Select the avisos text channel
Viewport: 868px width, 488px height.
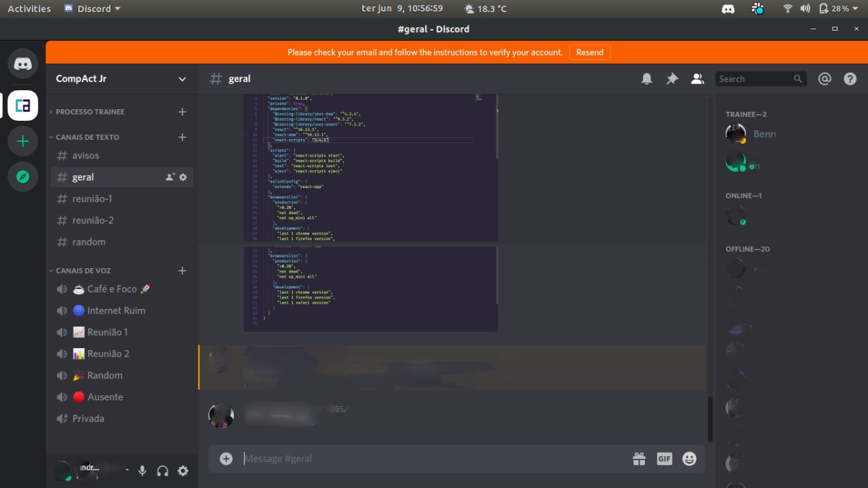(85, 155)
